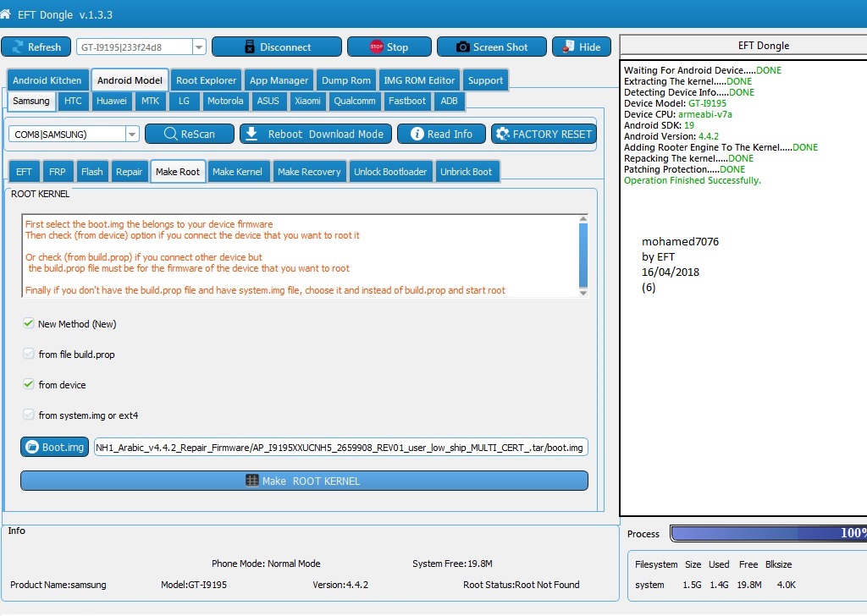Click 'Model:GT-I9195' info text
867x616 pixels.
[194, 585]
